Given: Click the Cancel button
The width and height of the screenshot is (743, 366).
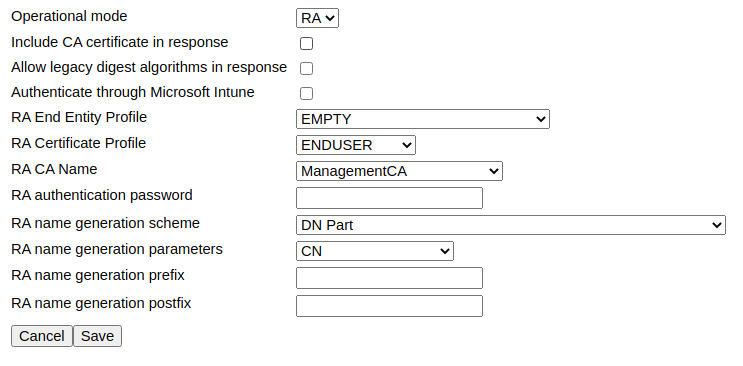Looking at the screenshot, I should pos(42,336).
